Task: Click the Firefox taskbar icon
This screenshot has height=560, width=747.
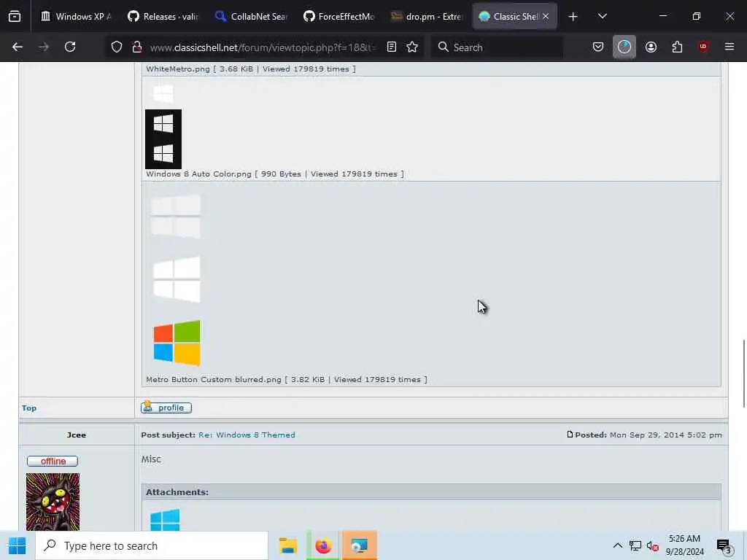Action: 323,545
